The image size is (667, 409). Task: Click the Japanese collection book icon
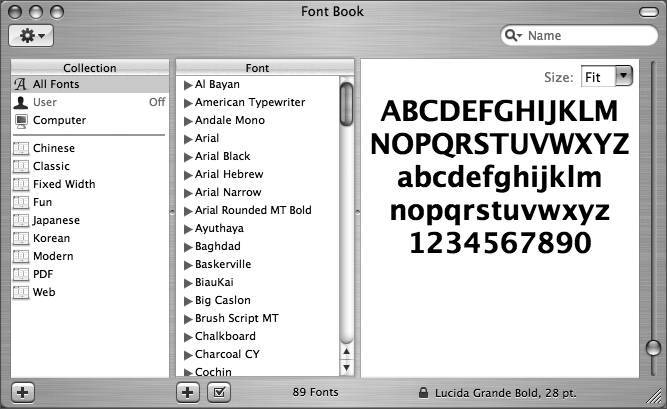coord(21,220)
